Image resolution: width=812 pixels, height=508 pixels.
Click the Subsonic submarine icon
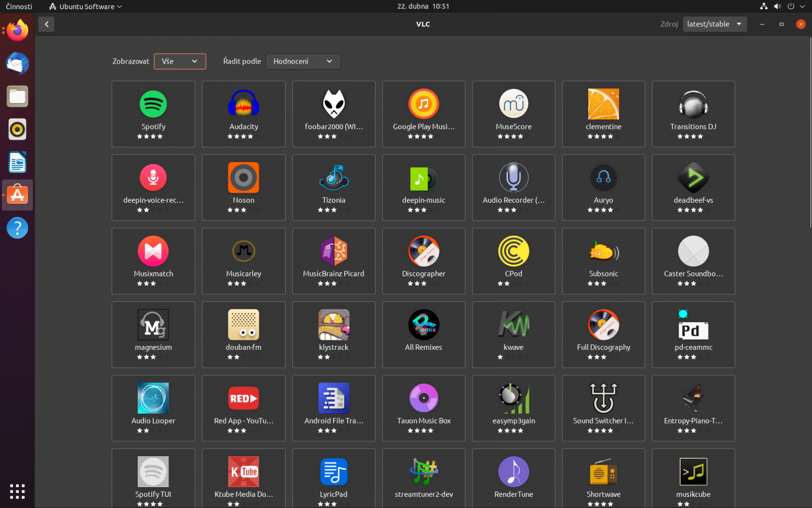pos(603,251)
